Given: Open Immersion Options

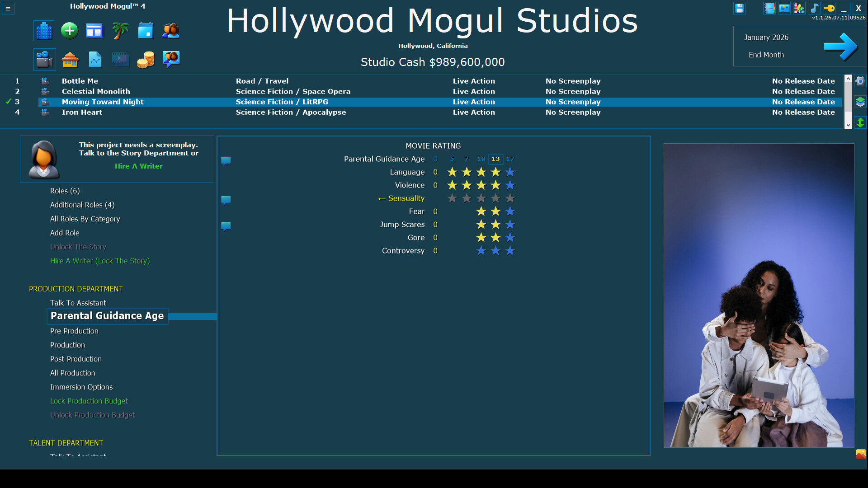Looking at the screenshot, I should (81, 387).
